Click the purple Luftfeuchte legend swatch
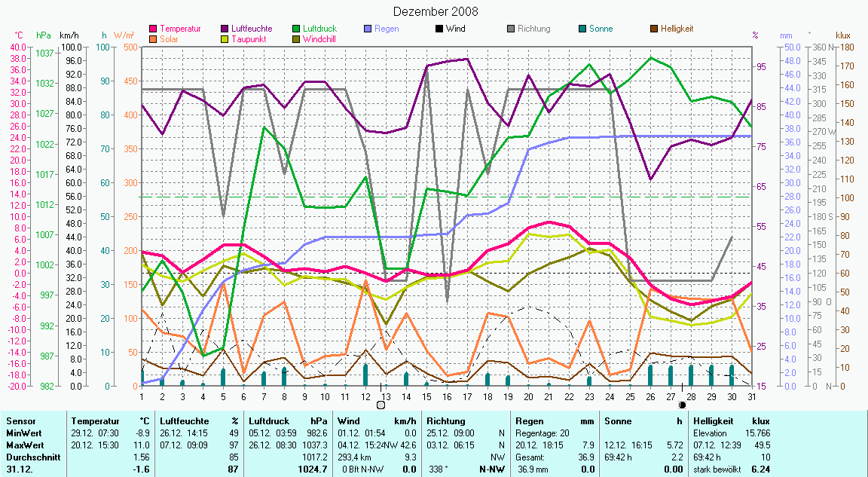Screen dimensions: 868x477 click(225, 29)
